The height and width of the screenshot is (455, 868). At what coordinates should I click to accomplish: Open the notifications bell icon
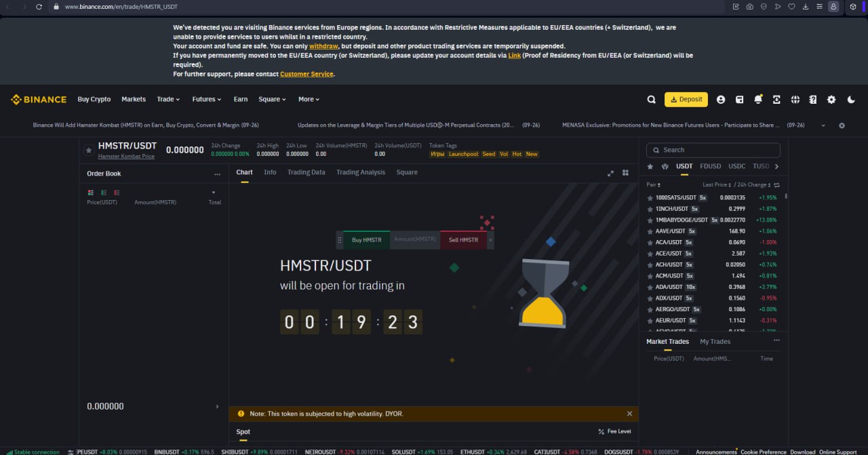758,100
